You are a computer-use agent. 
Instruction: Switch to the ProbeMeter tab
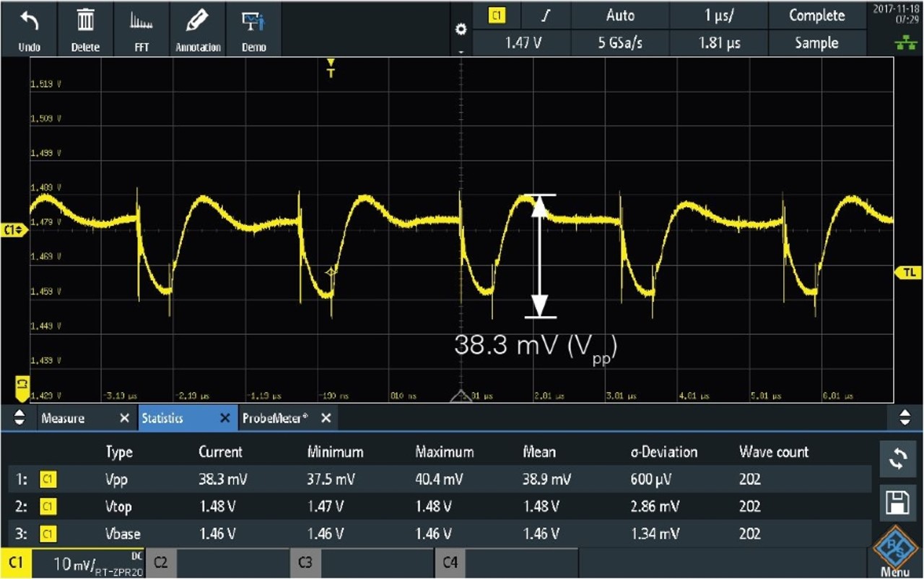click(275, 418)
